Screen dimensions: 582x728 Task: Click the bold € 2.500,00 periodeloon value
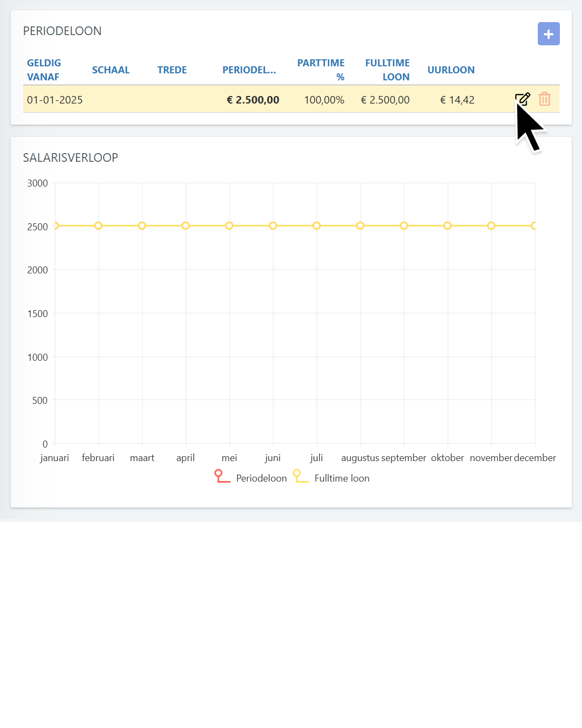(x=253, y=100)
